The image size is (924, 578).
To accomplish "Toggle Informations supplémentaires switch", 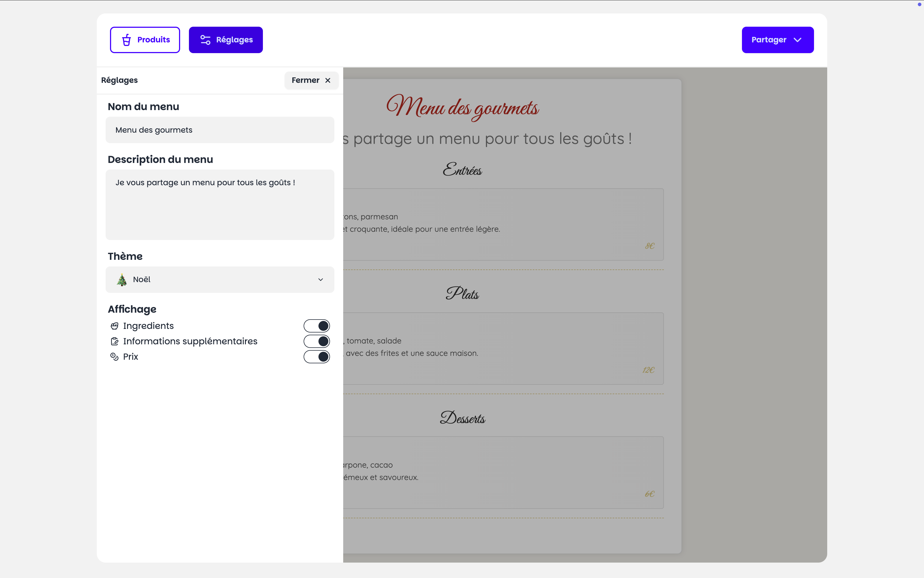I will coord(317,341).
